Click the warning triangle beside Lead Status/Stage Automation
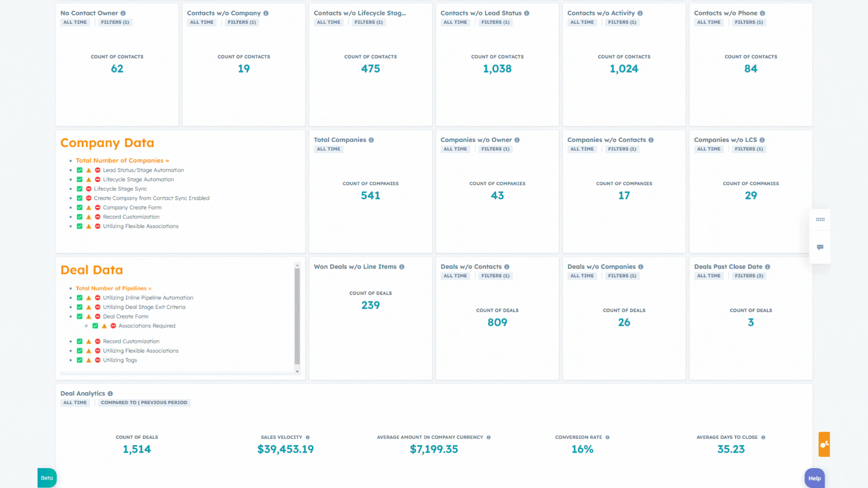Viewport: 868px width, 488px height. click(89, 170)
